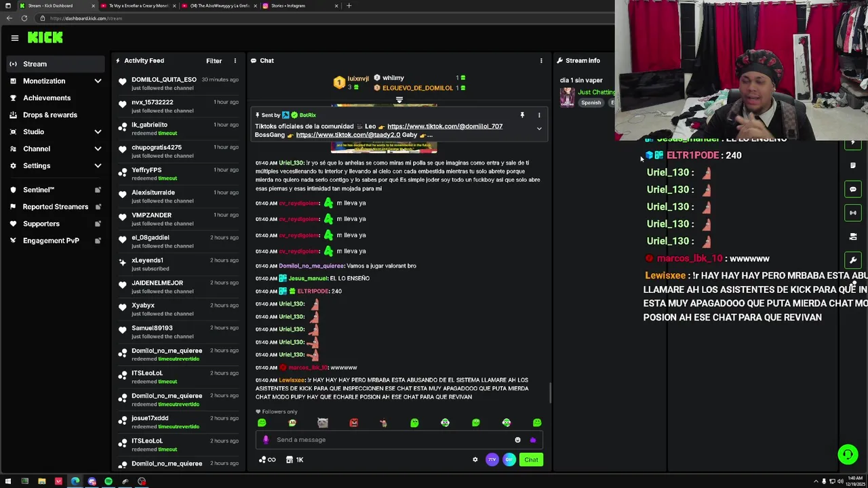The height and width of the screenshot is (488, 868).
Task: Click the BotRix sender name
Action: click(307, 115)
